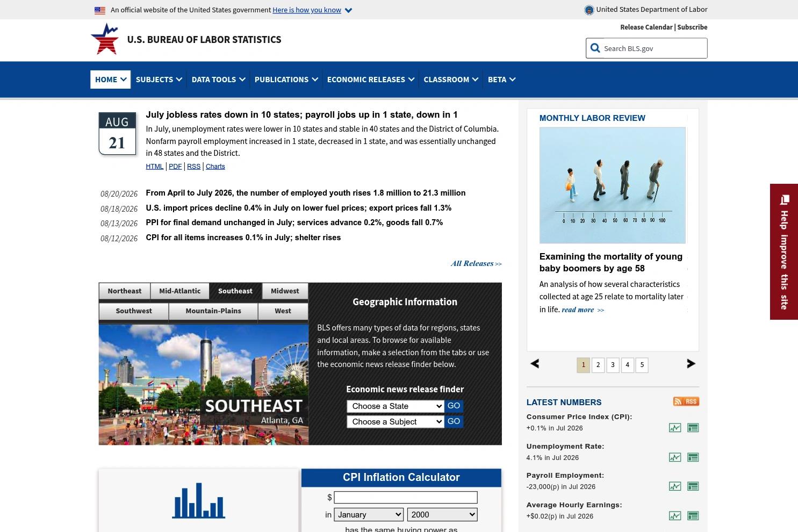Open the chart icon for Consumer Price Index
Image resolution: width=798 pixels, height=532 pixels.
point(674,428)
